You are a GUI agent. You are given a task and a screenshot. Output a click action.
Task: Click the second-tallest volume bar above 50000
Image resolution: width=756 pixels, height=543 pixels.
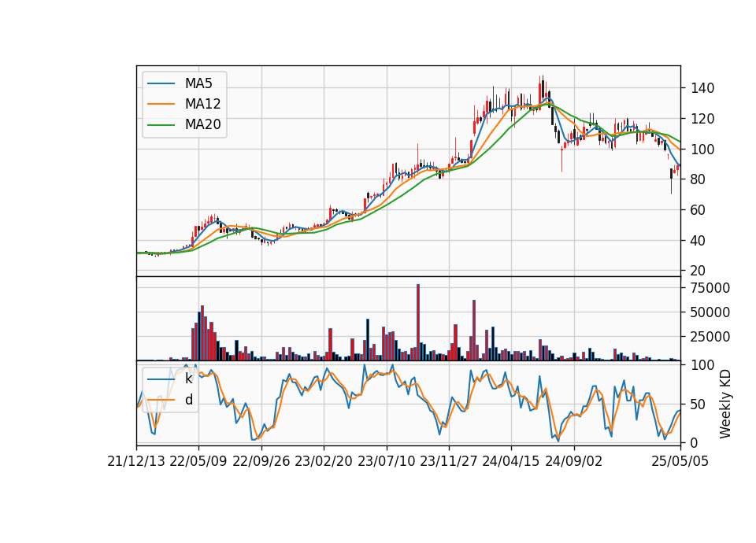474,330
